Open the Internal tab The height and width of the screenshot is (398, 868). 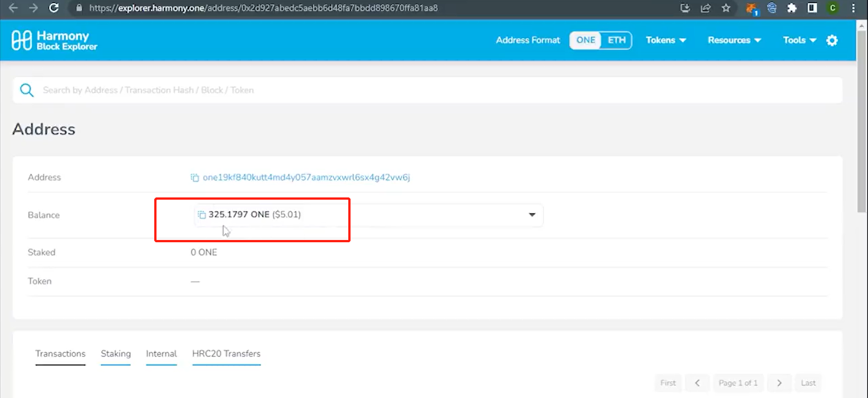coord(161,354)
